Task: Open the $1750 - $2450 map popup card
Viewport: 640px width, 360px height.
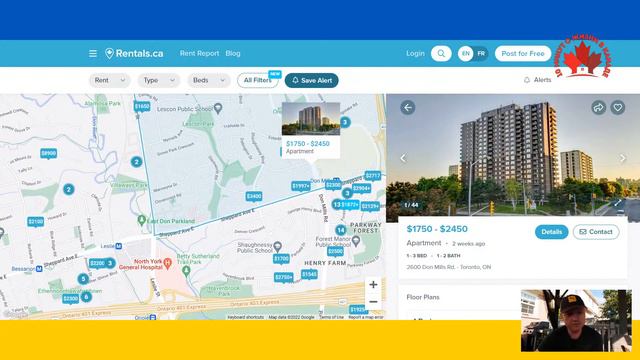Action: (x=311, y=130)
